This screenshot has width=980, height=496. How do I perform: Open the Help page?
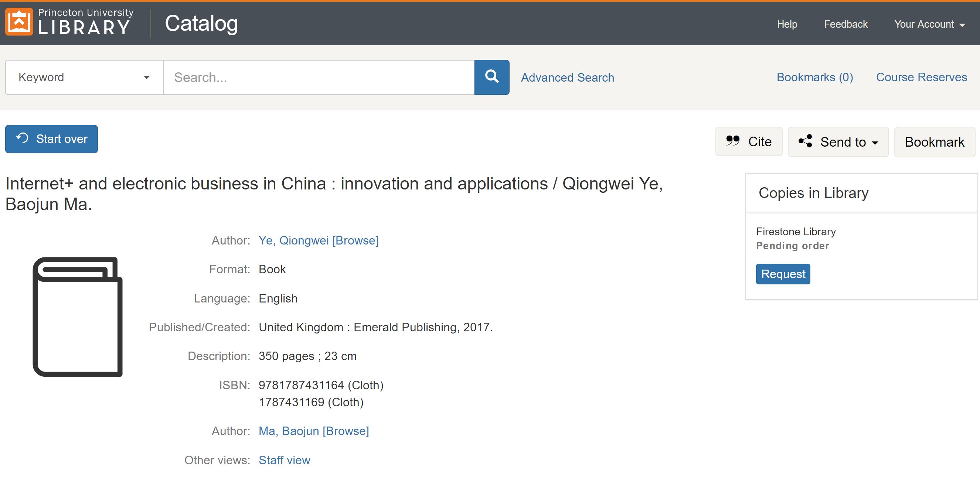pos(787,24)
